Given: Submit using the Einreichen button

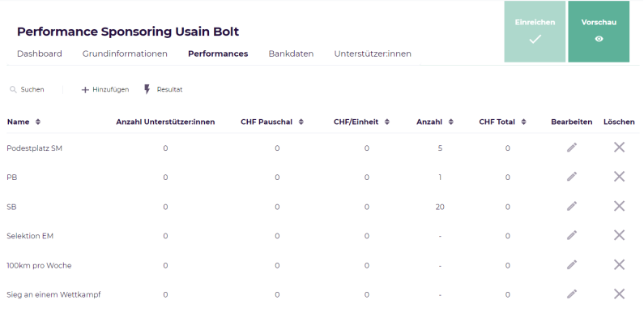Looking at the screenshot, I should (x=535, y=32).
